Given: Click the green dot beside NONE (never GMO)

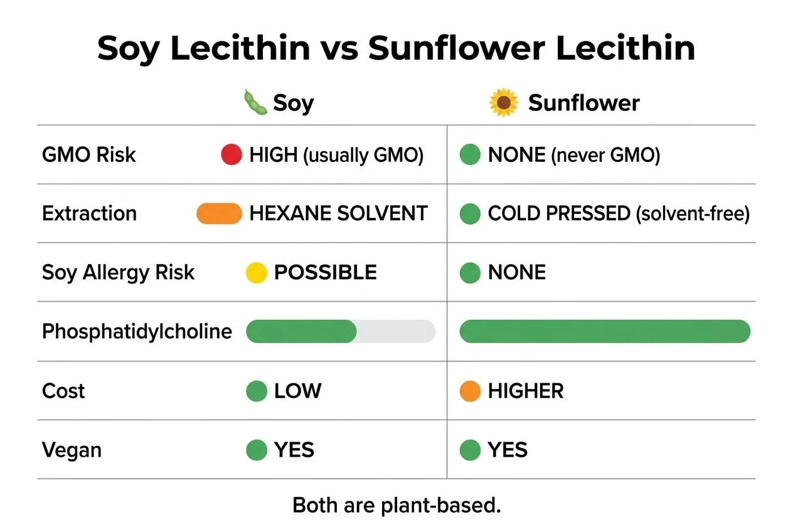Looking at the screenshot, I should tap(470, 154).
